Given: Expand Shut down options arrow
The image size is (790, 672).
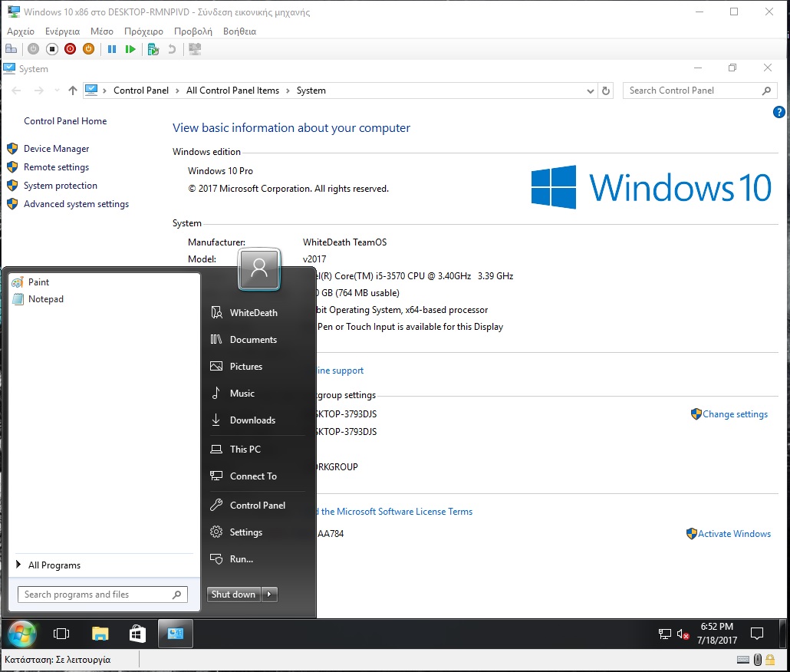Looking at the screenshot, I should click(x=269, y=595).
